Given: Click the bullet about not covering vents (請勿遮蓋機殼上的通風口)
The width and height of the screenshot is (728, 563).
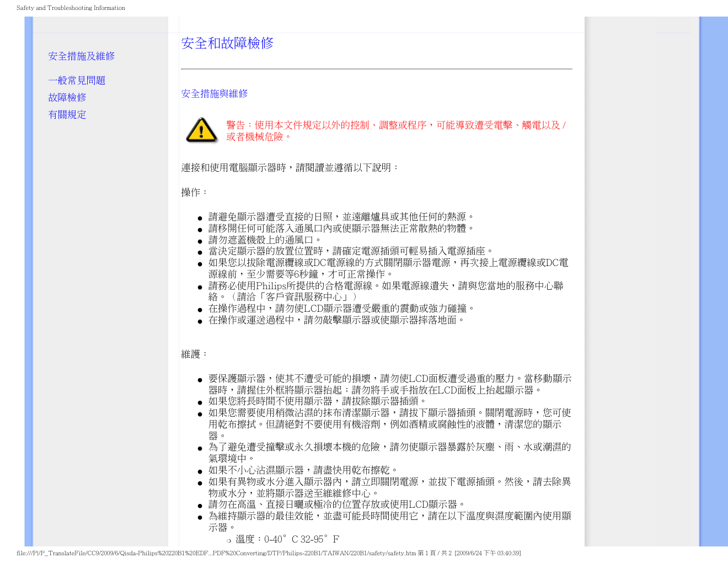Looking at the screenshot, I should (265, 240).
